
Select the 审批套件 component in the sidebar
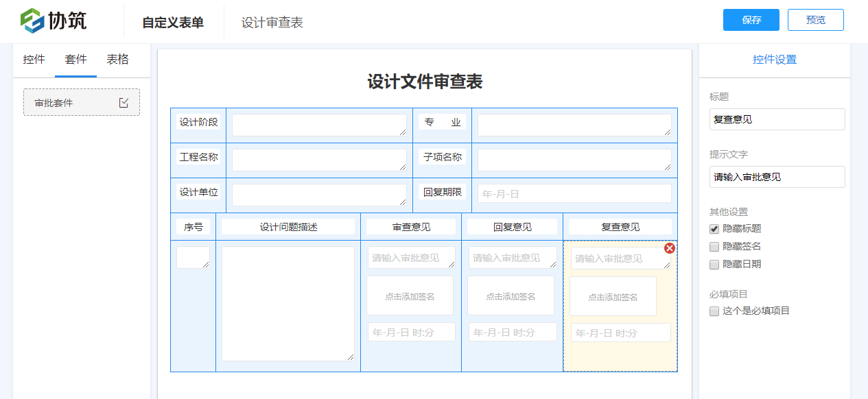75,101
